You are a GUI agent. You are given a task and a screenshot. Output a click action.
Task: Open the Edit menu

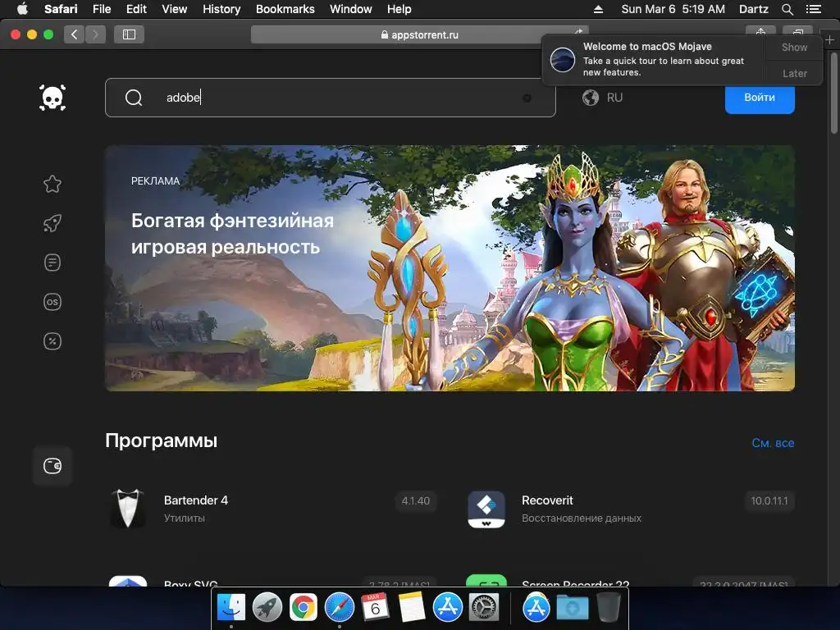coord(136,9)
